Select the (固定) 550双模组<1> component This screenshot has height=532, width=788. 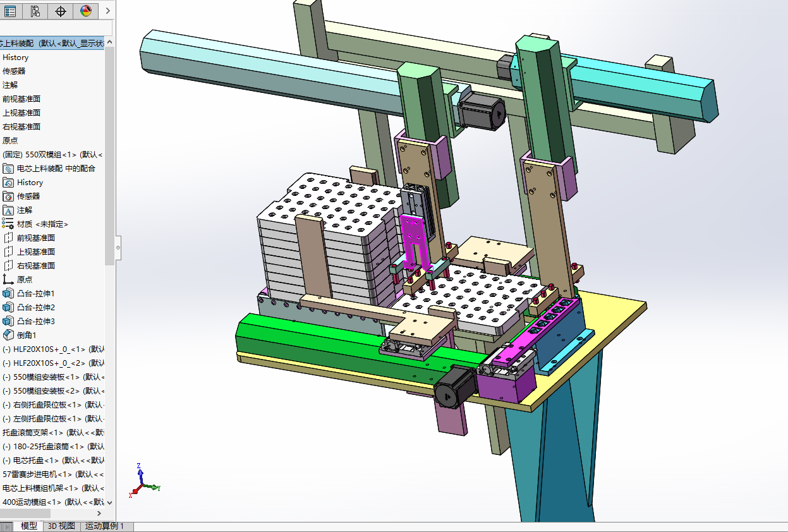pyautogui.click(x=52, y=154)
